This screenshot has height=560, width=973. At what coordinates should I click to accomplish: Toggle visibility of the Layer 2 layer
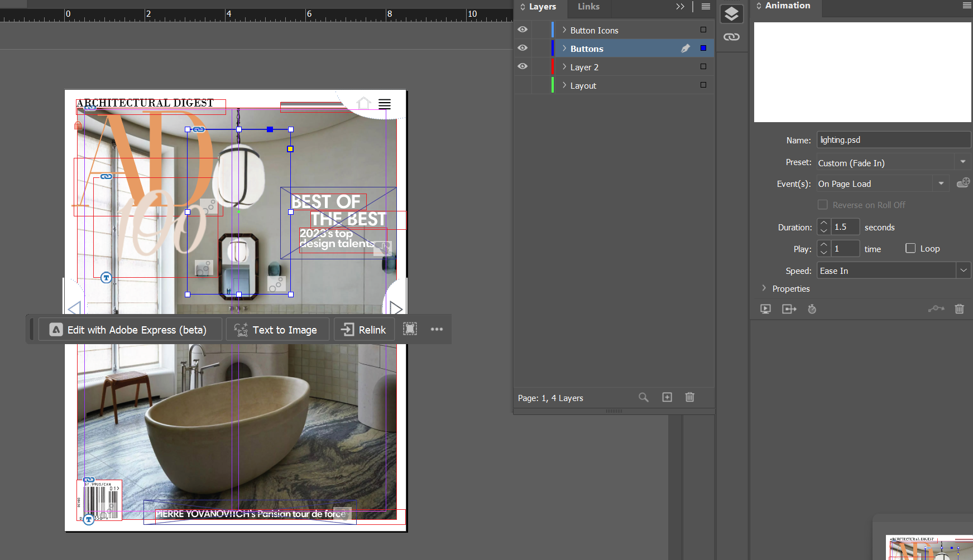point(523,66)
